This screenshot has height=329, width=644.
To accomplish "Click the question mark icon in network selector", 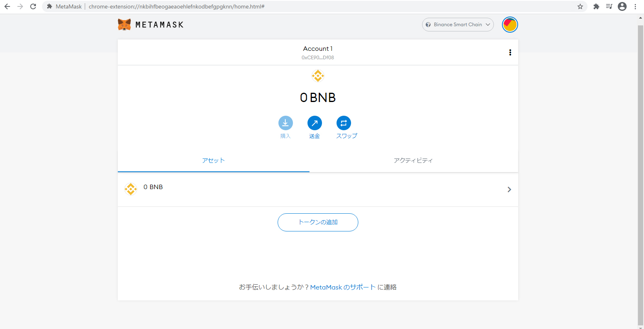I will [428, 25].
